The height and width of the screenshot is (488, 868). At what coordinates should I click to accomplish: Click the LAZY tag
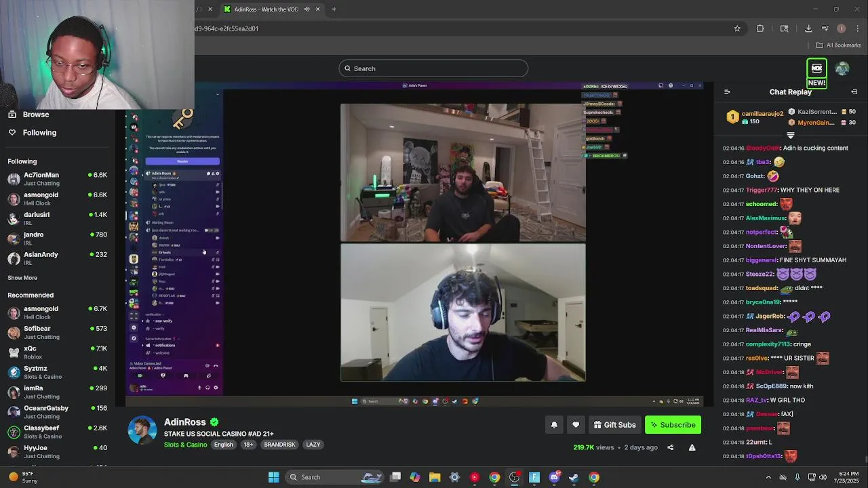coord(313,445)
